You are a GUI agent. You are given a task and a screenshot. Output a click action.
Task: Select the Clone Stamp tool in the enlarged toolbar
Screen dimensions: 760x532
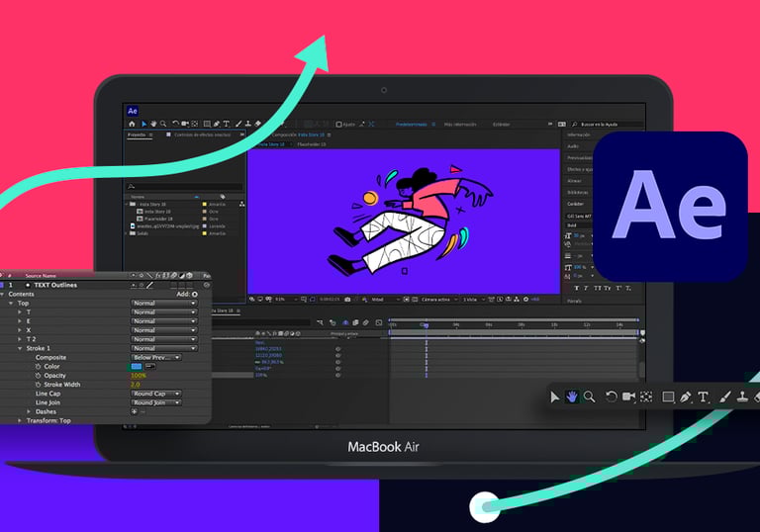point(742,398)
